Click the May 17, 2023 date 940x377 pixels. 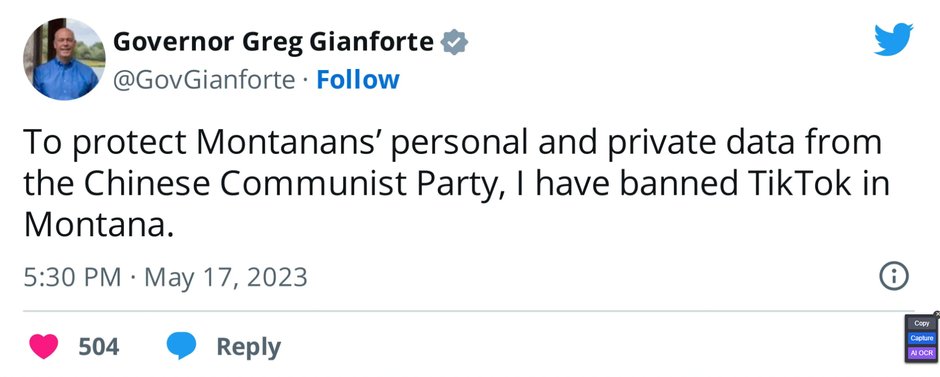tap(226, 278)
